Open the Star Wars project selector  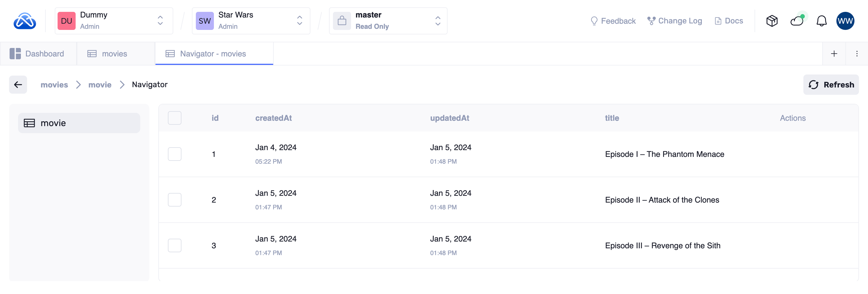tap(251, 21)
